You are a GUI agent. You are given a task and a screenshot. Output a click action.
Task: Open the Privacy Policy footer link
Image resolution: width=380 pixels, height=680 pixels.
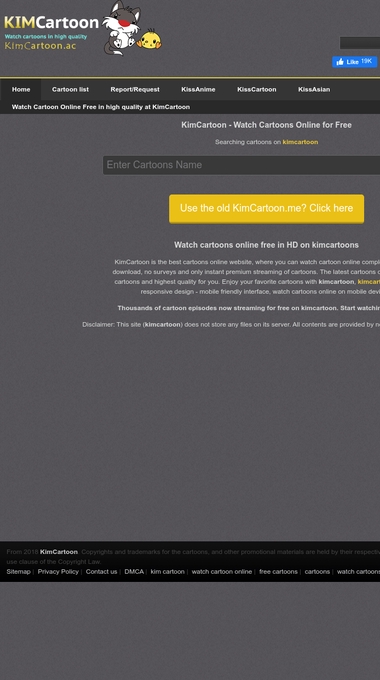coord(58,572)
